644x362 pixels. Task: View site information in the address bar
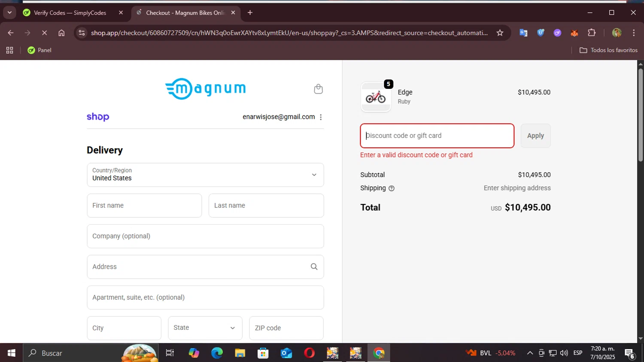(82, 33)
